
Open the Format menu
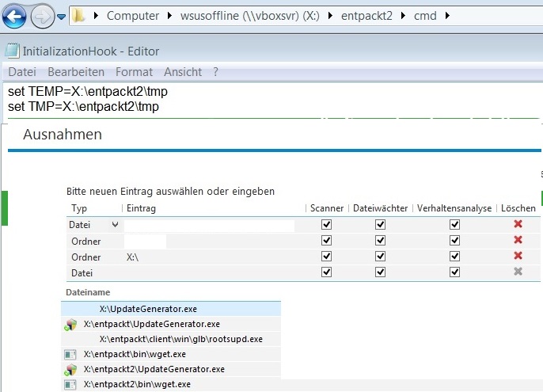point(134,72)
